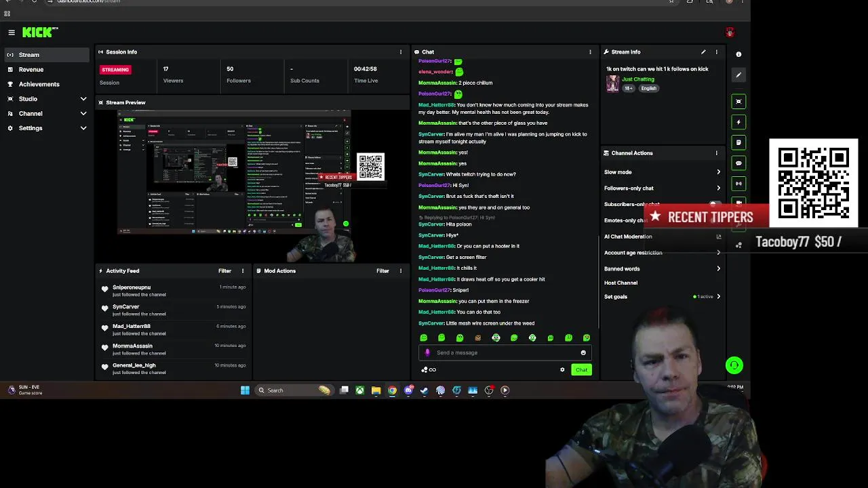Open chat settings gear icon

[562, 369]
